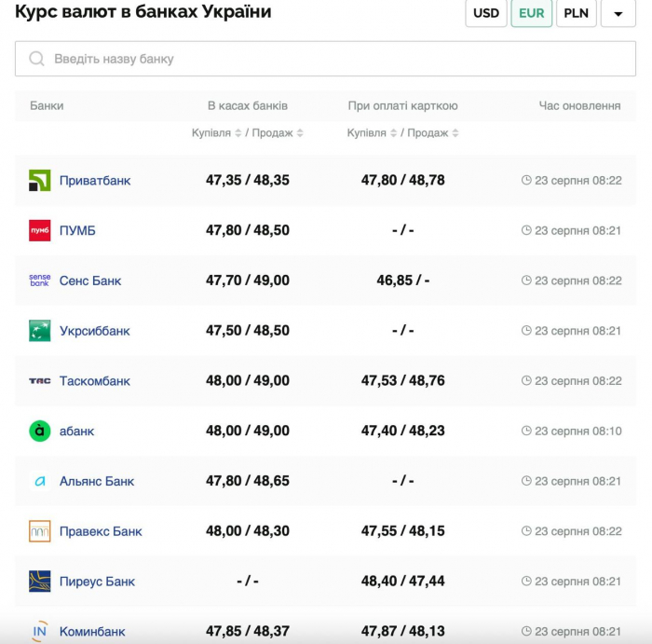Click Укрсиббанк cash rate 47,50 / 48,50
This screenshot has width=652, height=644.
click(x=248, y=330)
